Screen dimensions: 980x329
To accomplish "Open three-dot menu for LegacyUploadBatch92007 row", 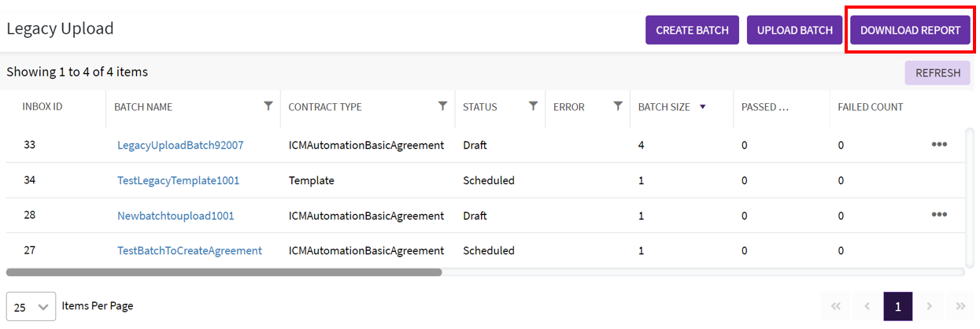I will (x=939, y=144).
